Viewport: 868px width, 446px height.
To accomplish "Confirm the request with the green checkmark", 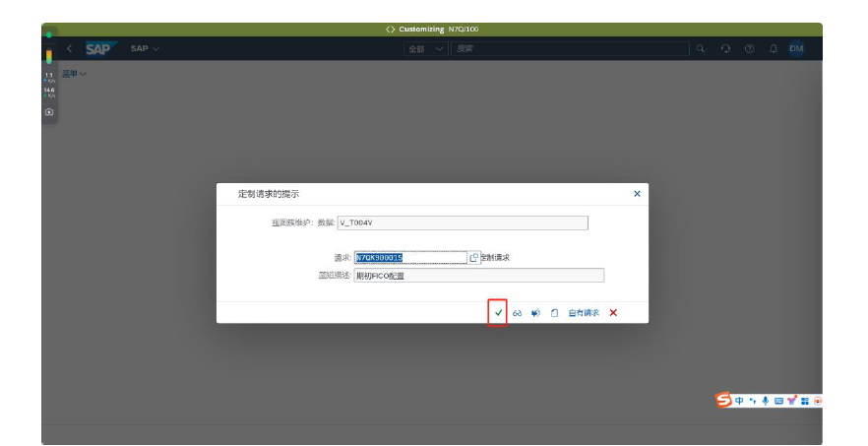I will (x=498, y=313).
